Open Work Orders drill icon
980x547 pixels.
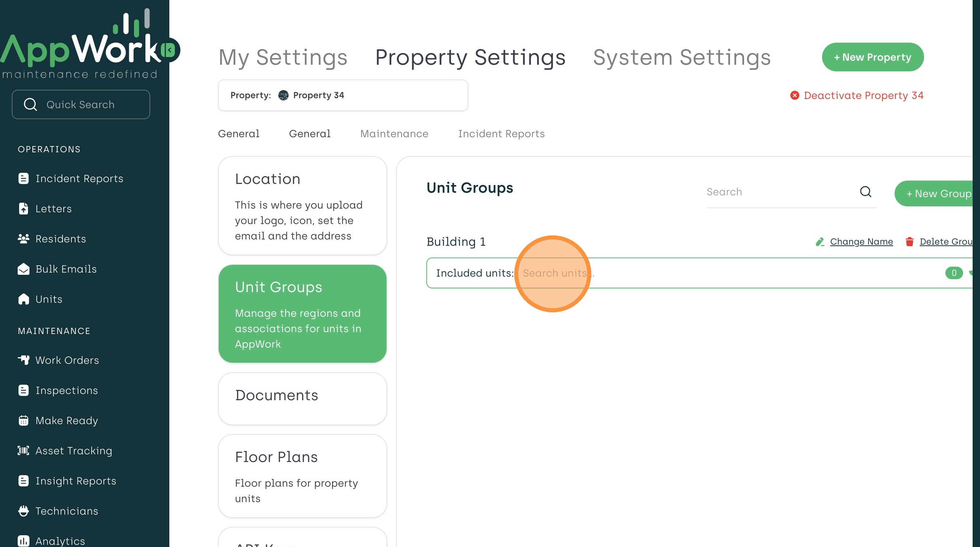coord(24,360)
